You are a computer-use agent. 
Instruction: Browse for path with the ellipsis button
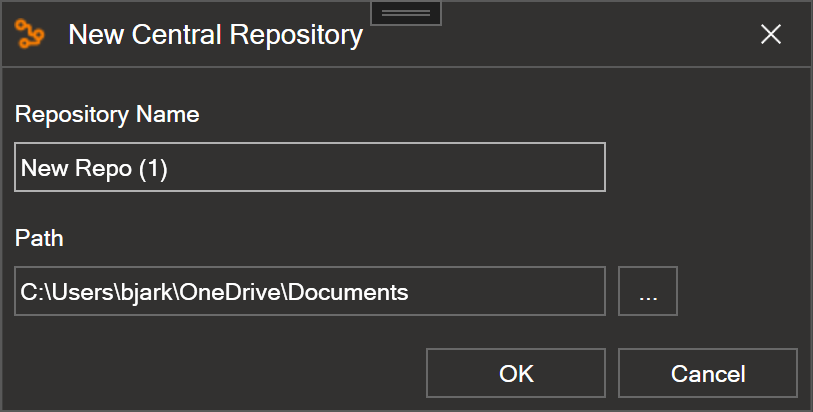point(648,291)
